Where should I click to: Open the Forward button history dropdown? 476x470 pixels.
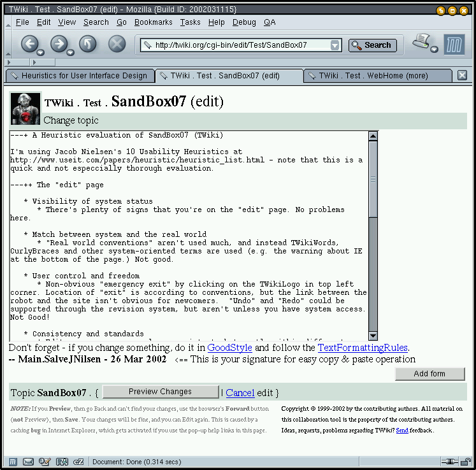[70, 53]
